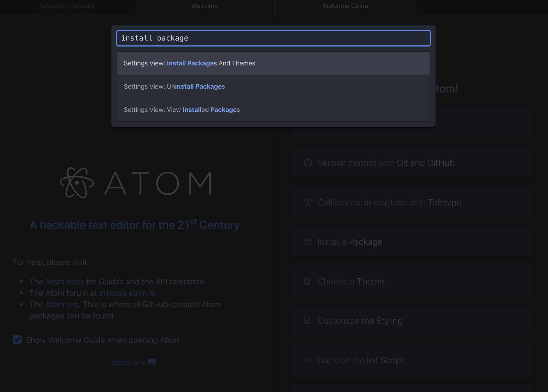Click the package box icon
Image resolution: width=548 pixels, height=392 pixels.
pyautogui.click(x=308, y=242)
